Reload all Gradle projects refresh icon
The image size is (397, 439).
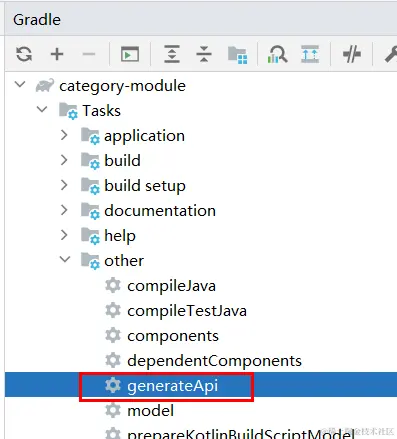point(24,54)
